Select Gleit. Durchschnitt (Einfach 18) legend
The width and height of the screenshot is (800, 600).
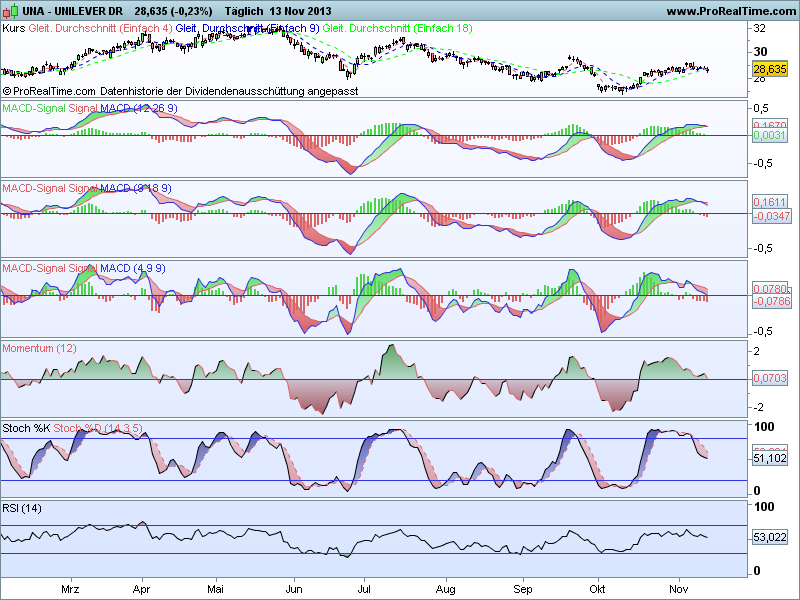click(398, 28)
